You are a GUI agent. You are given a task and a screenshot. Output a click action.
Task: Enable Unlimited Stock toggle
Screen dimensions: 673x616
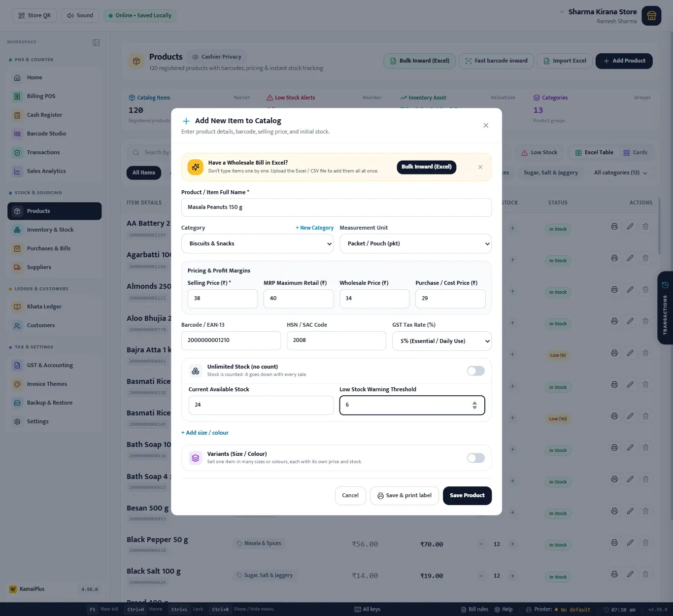pos(476,371)
